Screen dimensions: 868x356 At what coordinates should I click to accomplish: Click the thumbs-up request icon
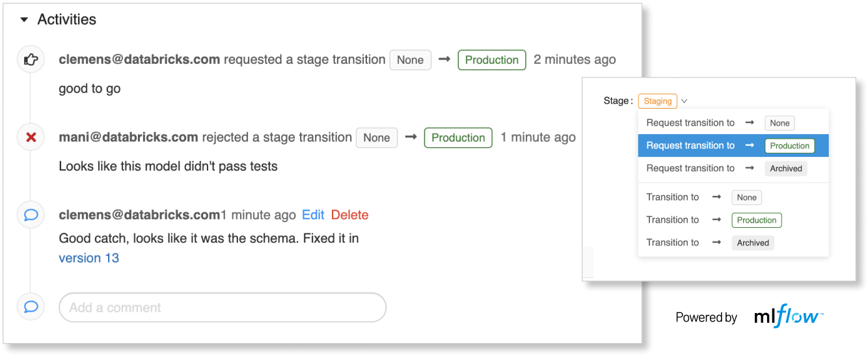click(x=31, y=60)
